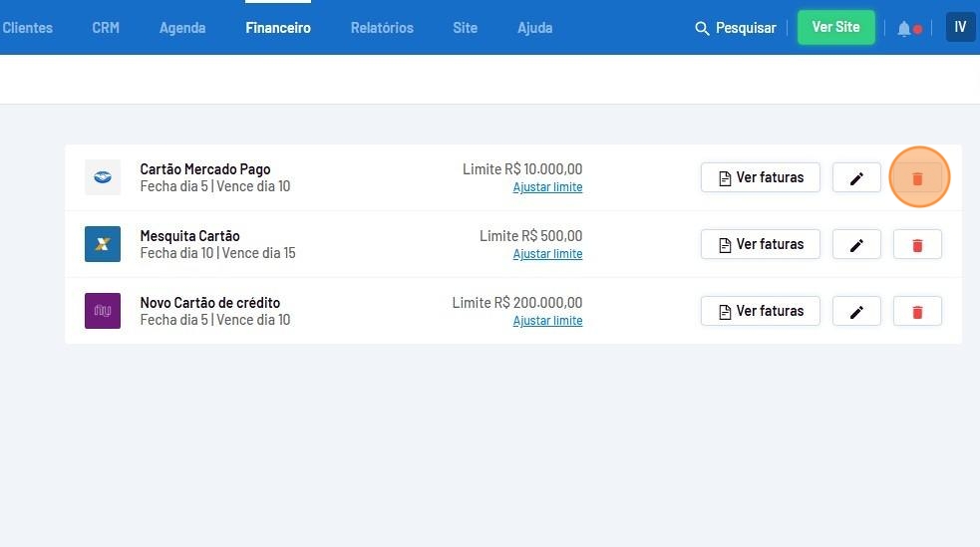The width and height of the screenshot is (980, 547).
Task: Switch to the Agenda section
Action: [x=182, y=28]
